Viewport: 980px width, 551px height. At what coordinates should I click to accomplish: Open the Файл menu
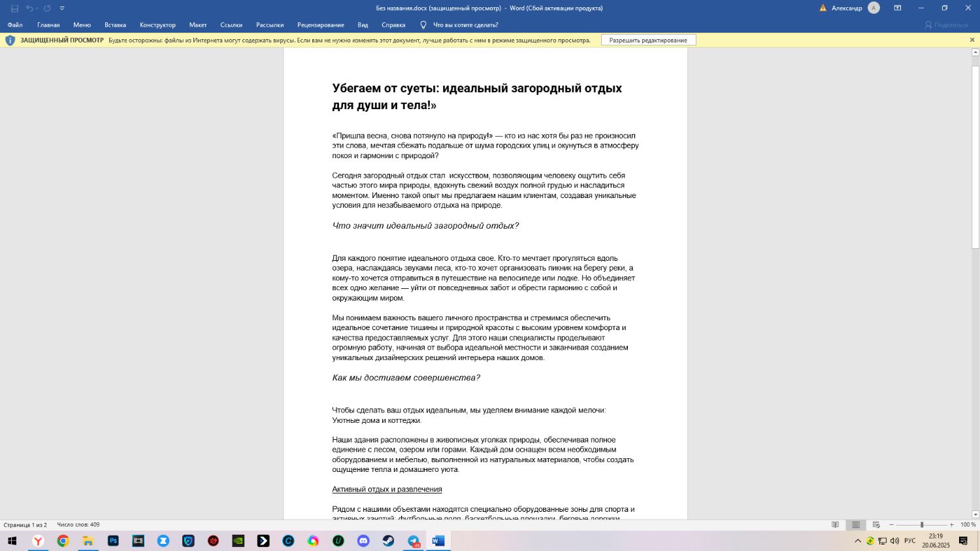[15, 25]
